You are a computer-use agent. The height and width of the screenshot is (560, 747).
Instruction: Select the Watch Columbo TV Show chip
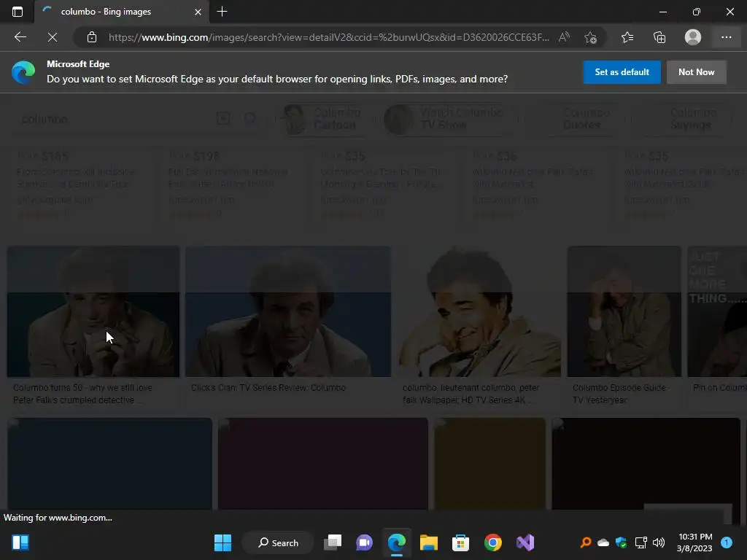pos(451,119)
